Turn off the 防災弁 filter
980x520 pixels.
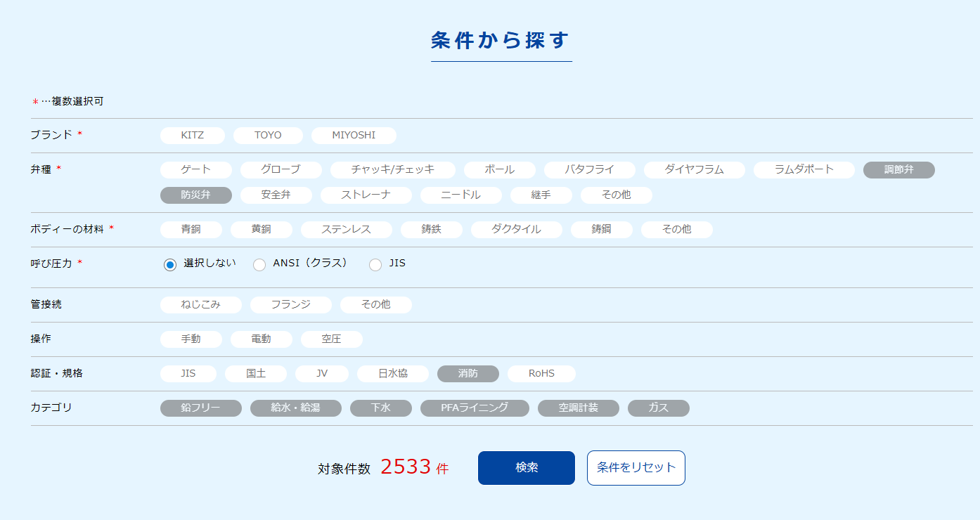point(195,195)
